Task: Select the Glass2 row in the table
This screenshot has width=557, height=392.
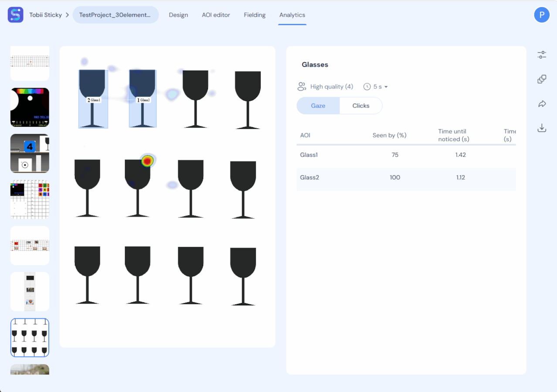Action: 406,178
